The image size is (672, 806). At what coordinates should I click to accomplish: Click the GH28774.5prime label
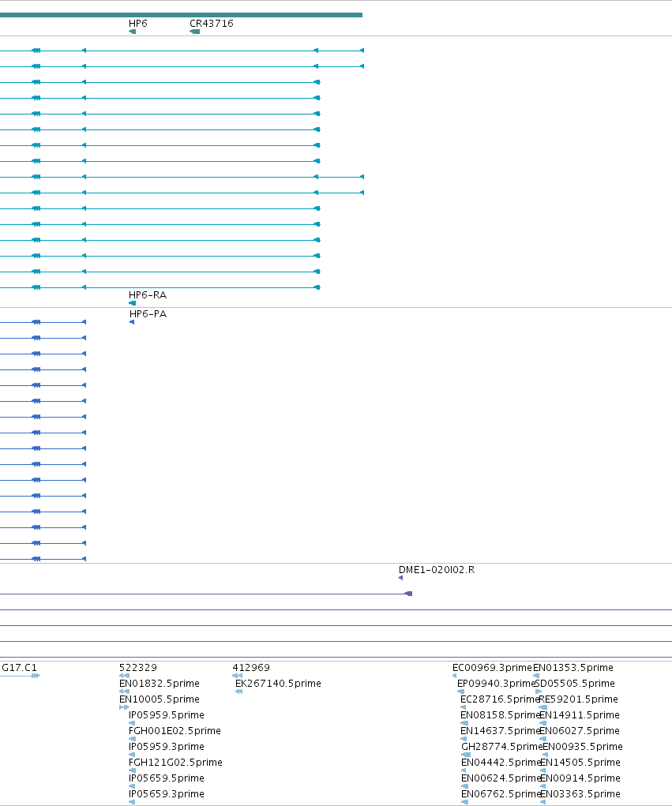[x=501, y=747]
